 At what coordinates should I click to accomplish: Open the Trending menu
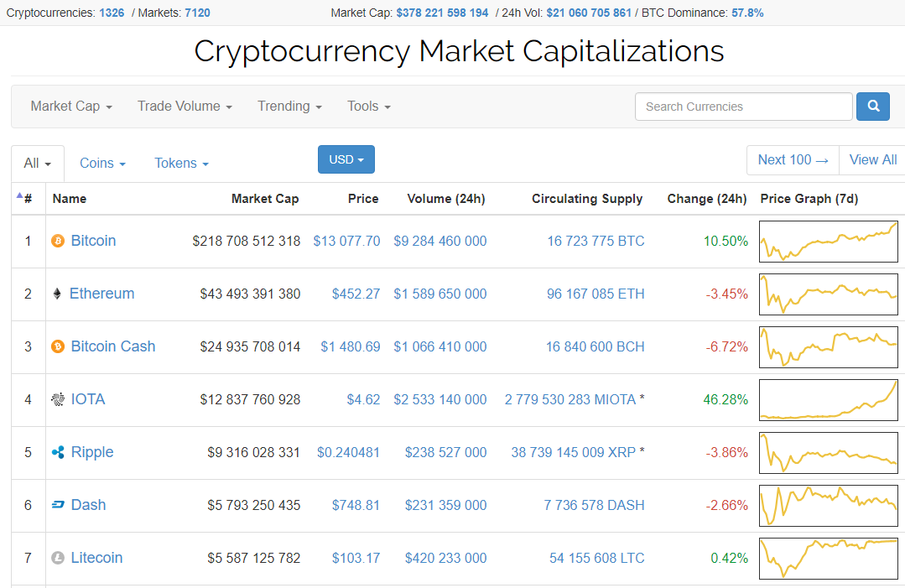[x=289, y=107]
